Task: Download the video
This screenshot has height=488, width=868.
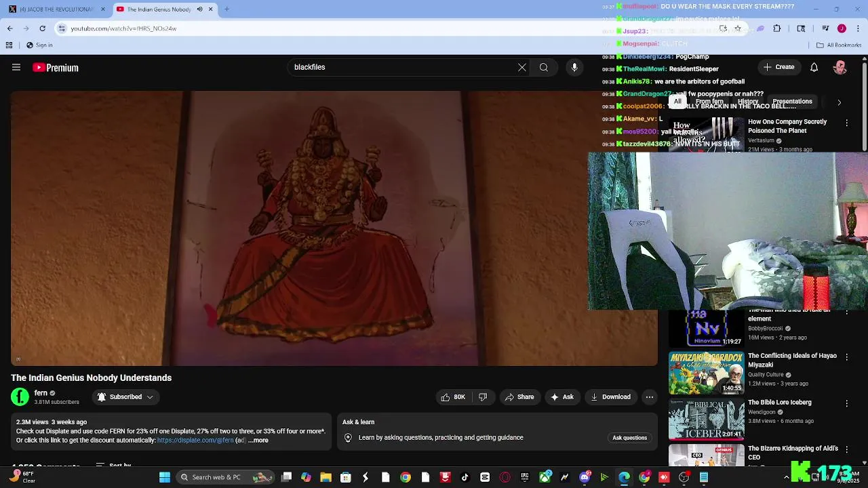Action: [x=611, y=397]
